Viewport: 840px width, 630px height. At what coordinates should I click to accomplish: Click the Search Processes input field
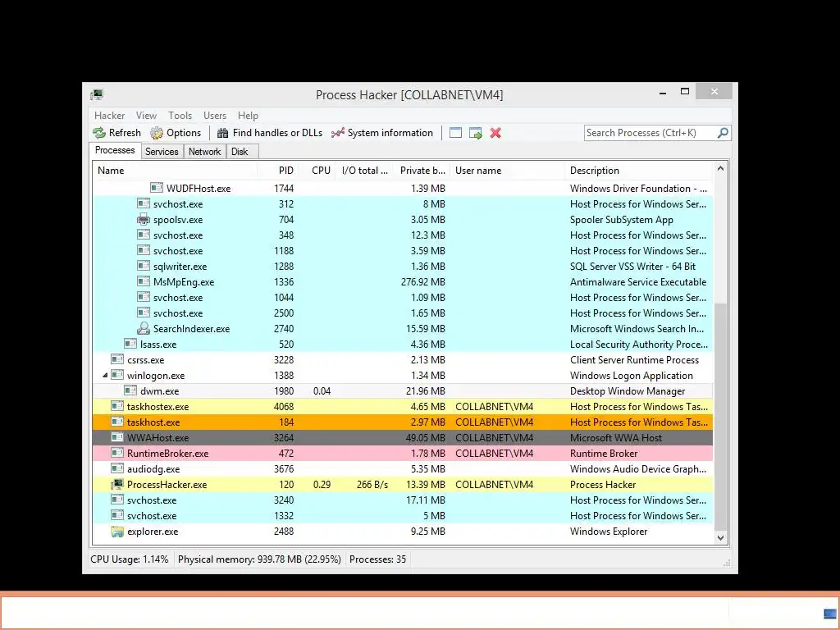(651, 133)
